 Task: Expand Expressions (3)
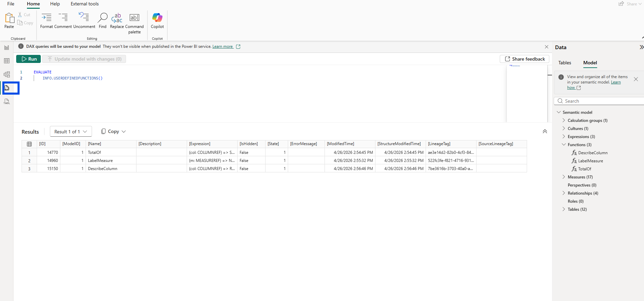tap(564, 136)
